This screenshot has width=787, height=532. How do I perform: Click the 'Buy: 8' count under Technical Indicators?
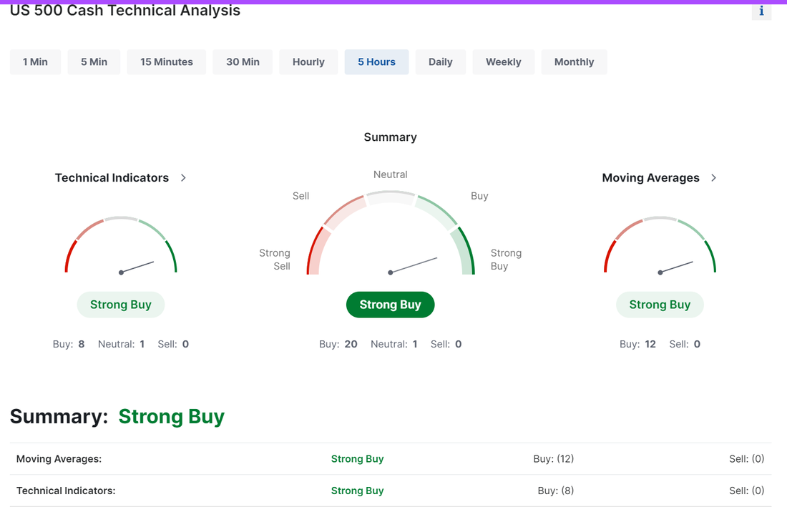69,344
